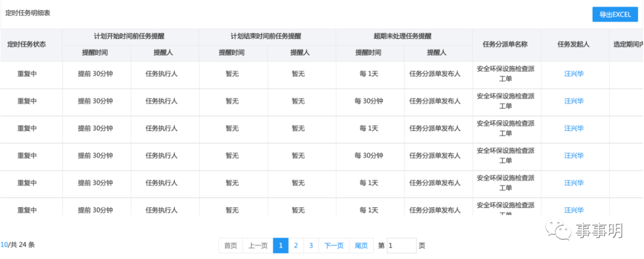Viewport: 644px width, 259px height.
Task: Open 汪兴华 link in second table row
Action: tap(574, 101)
